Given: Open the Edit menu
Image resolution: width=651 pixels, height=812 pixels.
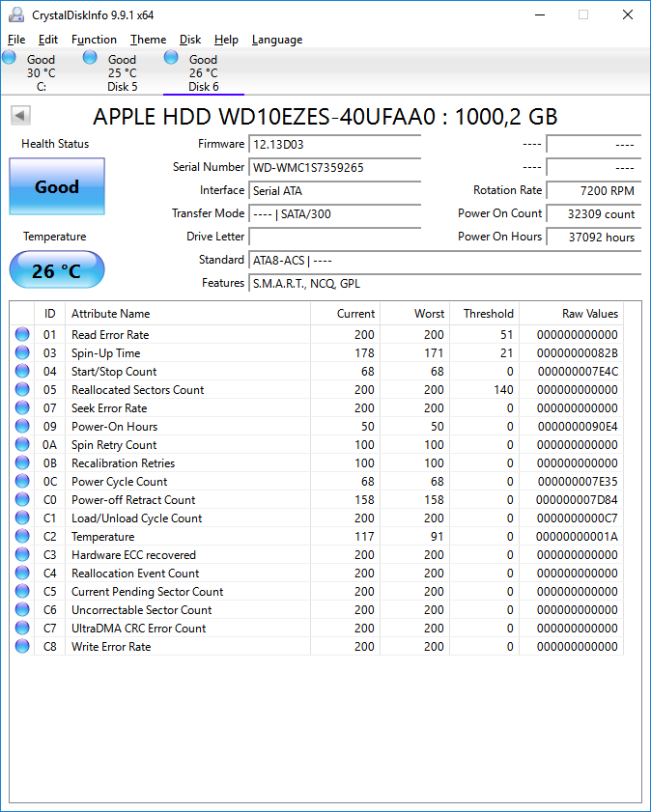Looking at the screenshot, I should [48, 40].
